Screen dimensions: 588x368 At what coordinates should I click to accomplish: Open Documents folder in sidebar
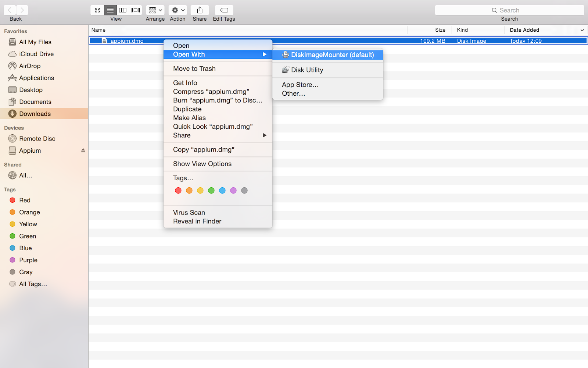click(44, 102)
